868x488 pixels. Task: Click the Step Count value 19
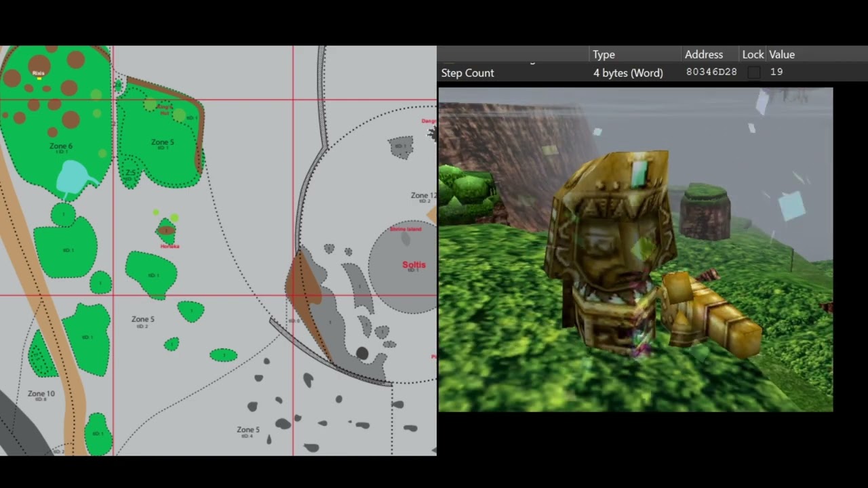[776, 72]
